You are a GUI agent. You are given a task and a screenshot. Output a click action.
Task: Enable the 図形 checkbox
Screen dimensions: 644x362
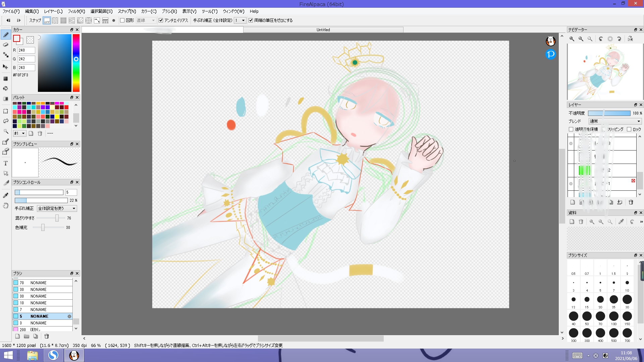point(122,20)
